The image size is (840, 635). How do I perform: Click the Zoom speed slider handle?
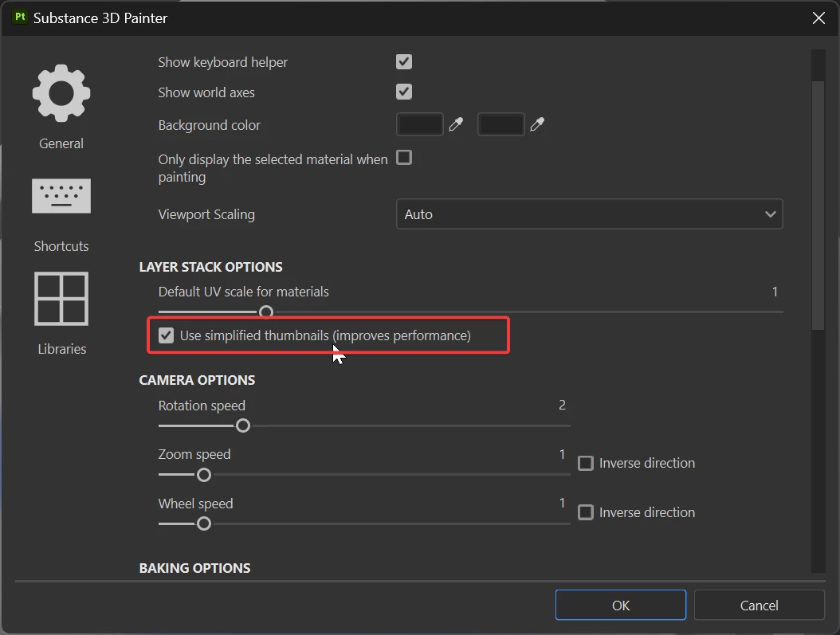pyautogui.click(x=204, y=475)
